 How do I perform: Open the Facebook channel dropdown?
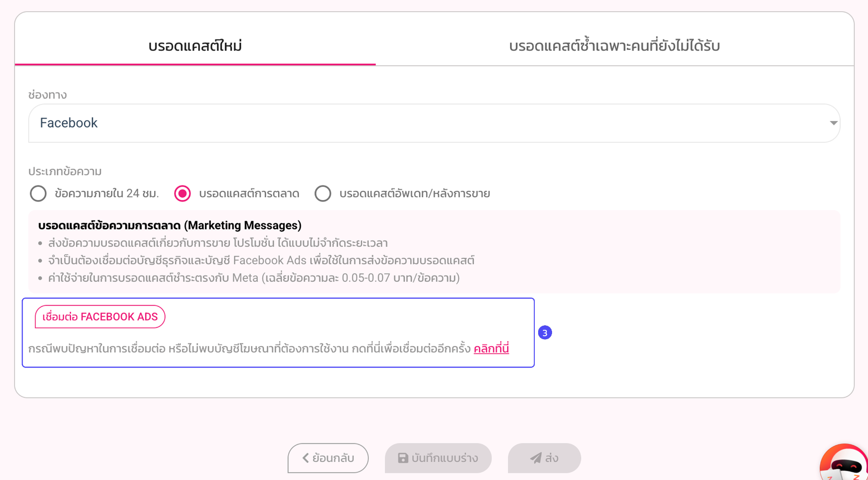(x=434, y=123)
